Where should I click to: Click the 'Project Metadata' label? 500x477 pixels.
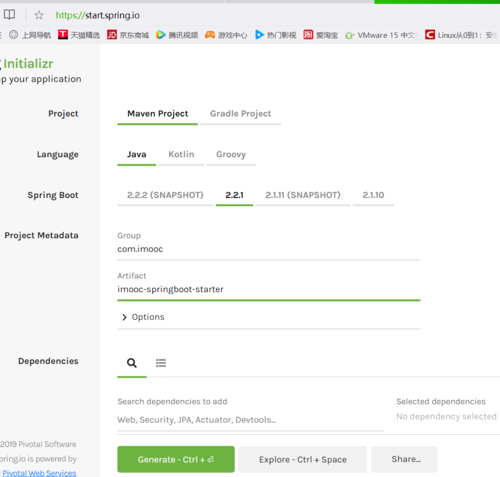tap(41, 236)
